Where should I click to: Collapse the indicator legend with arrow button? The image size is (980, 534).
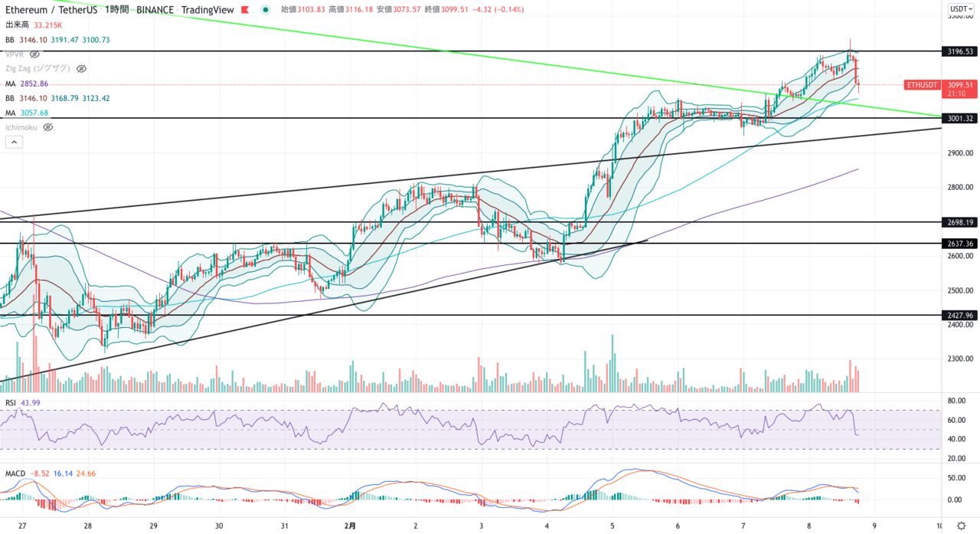click(14, 142)
